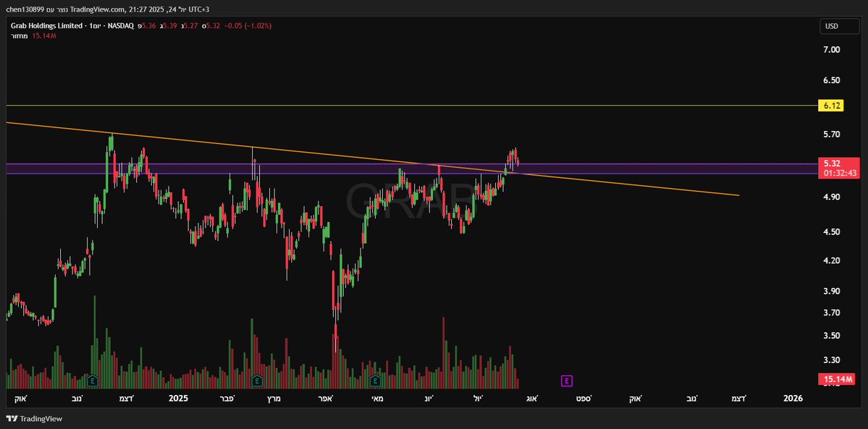
Task: Click the 2025 year label on time axis
Action: [x=178, y=398]
